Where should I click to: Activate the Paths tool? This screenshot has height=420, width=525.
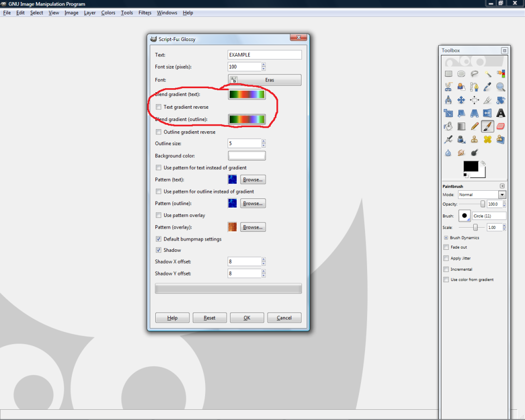474,87
